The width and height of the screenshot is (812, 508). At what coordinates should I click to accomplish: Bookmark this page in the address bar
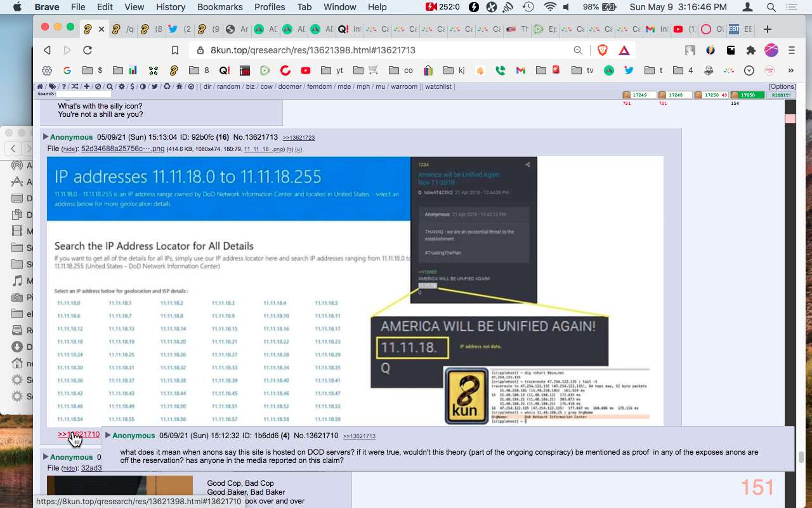pos(175,50)
